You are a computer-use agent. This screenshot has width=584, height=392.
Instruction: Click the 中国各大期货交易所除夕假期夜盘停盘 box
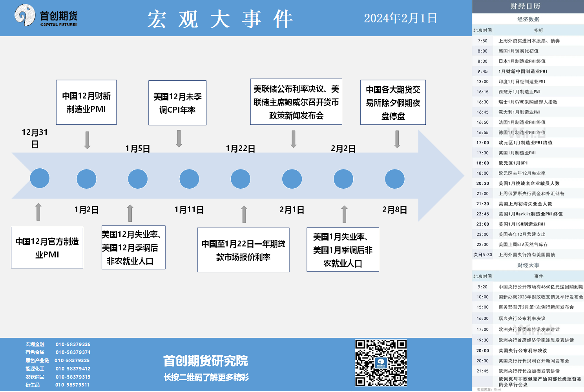393,102
